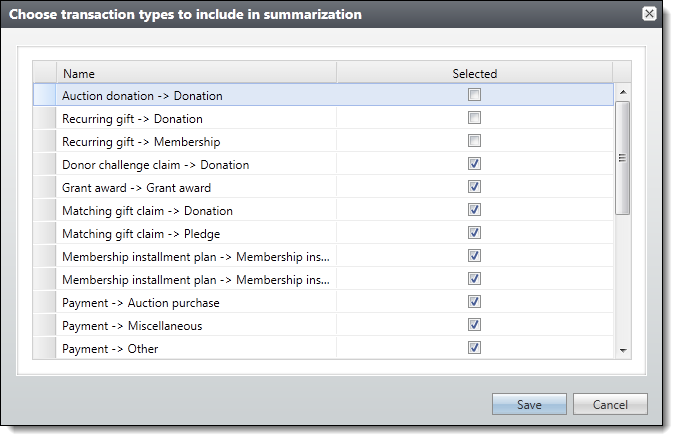Click the scrollbar down arrow
This screenshot has width=678, height=441.
[623, 351]
